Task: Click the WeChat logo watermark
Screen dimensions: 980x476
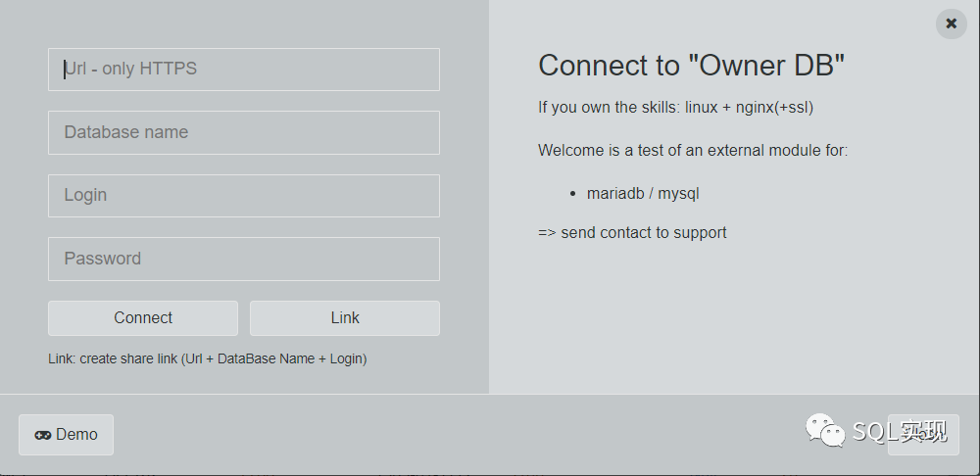Action: tap(824, 430)
